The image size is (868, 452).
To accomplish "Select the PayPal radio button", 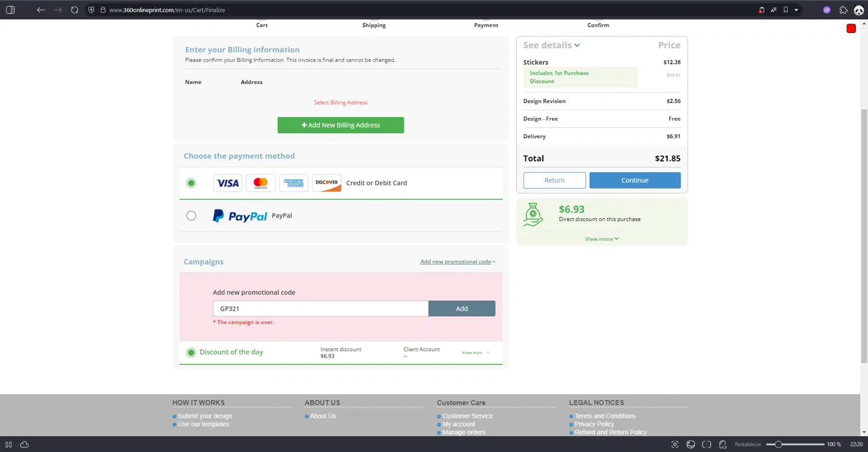I will click(x=191, y=216).
